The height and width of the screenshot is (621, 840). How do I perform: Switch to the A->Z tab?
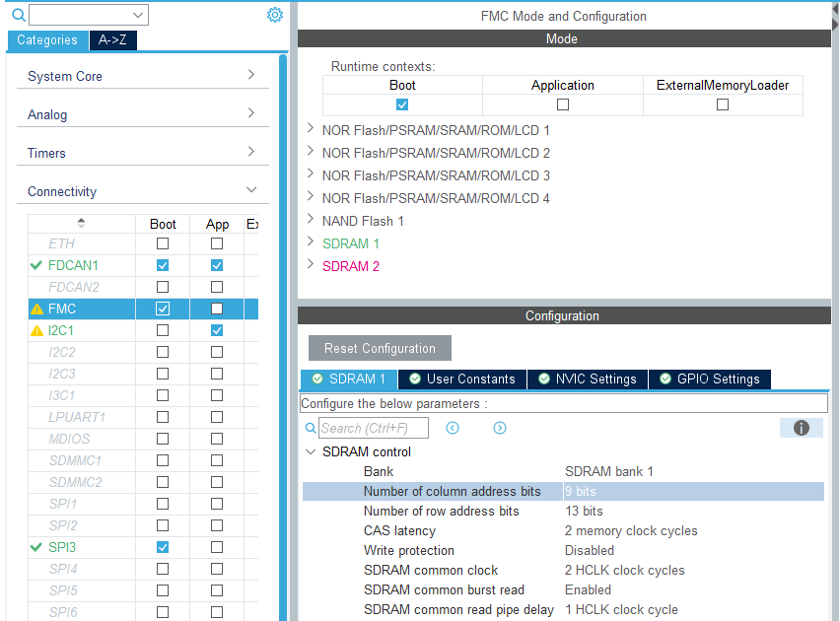point(112,41)
